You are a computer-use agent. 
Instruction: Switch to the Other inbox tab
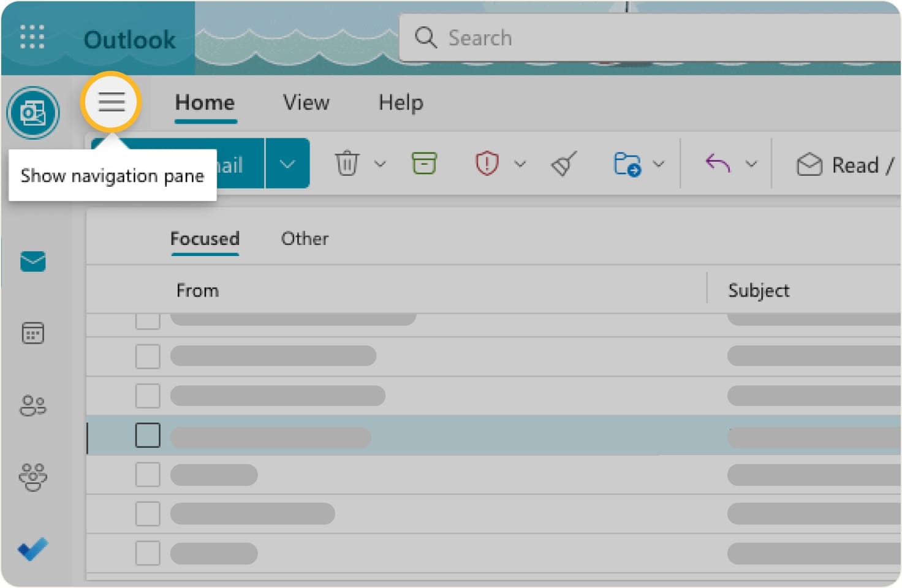(305, 239)
